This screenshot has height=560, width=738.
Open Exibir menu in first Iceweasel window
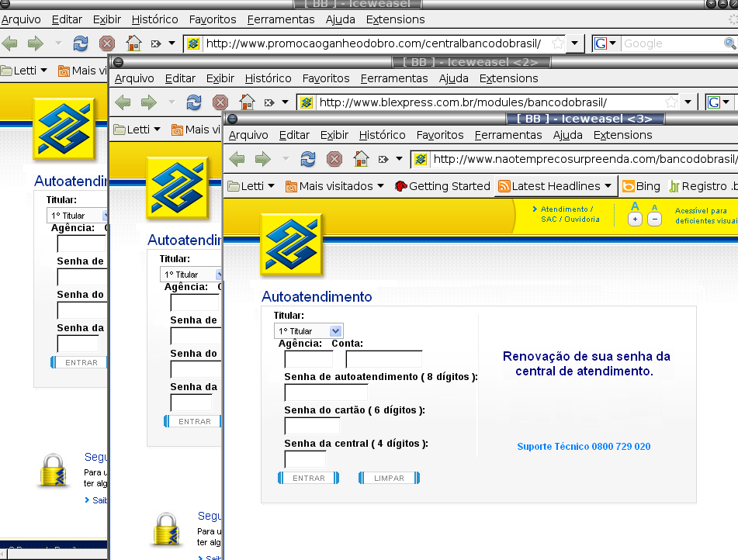107,19
